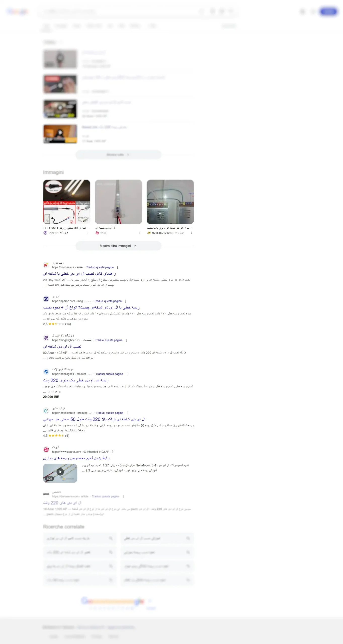Screen dimensions: 343x644
Task: Open the megalightled result نصب ال ای دی شاخه ای
Action: [62, 346]
